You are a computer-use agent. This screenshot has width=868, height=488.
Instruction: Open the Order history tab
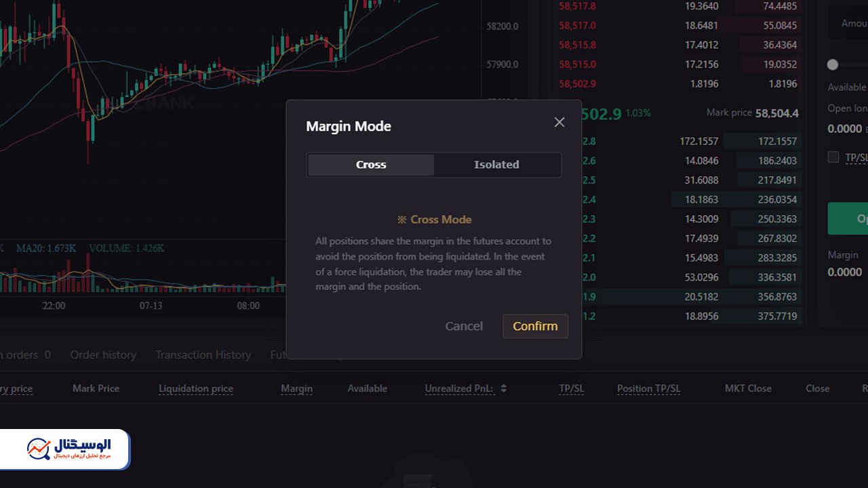[103, 354]
